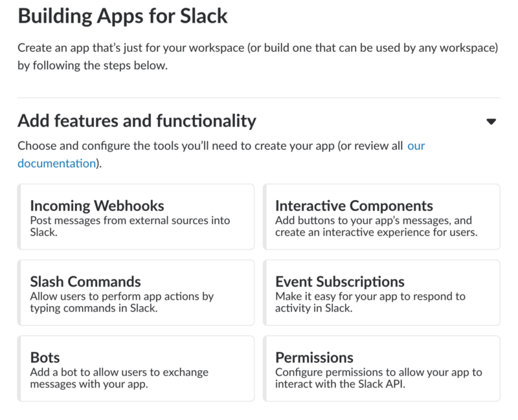The image size is (518, 420).
Task: Click the Event Subscriptions title text
Action: pos(337,281)
